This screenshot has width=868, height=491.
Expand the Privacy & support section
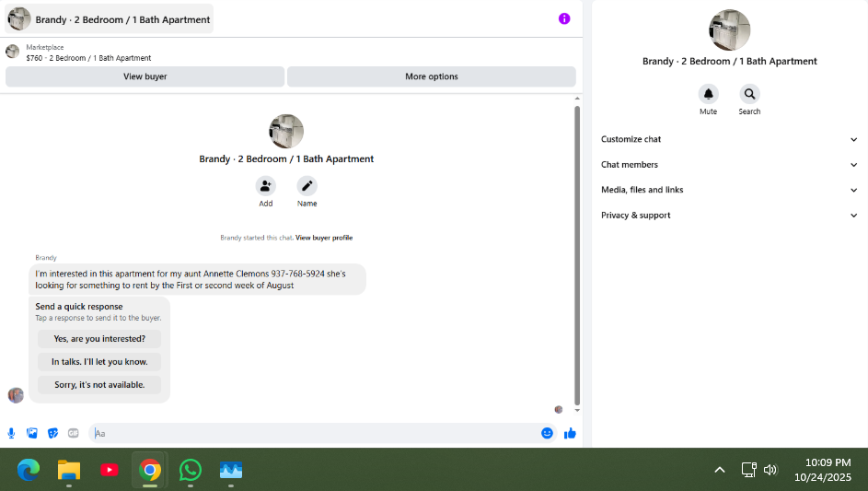click(729, 215)
